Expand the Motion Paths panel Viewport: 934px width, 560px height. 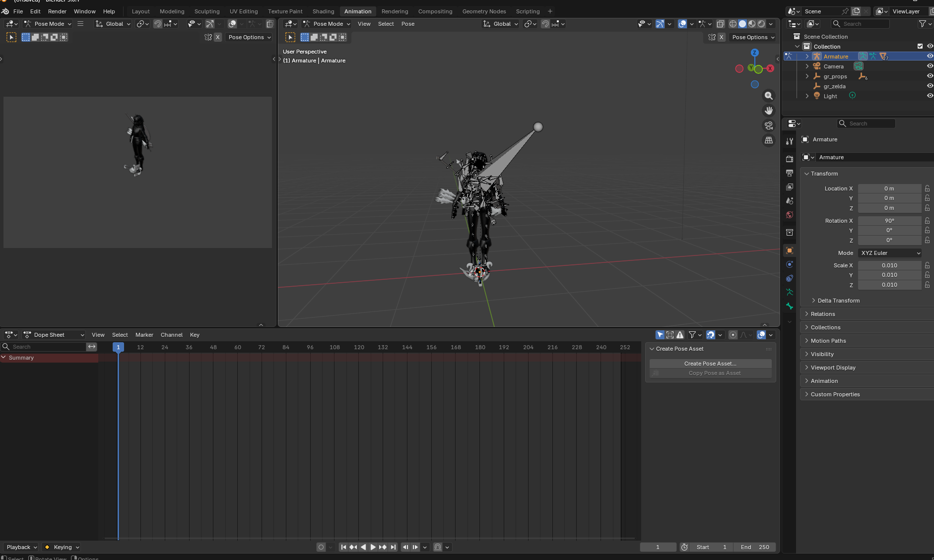tap(828, 341)
